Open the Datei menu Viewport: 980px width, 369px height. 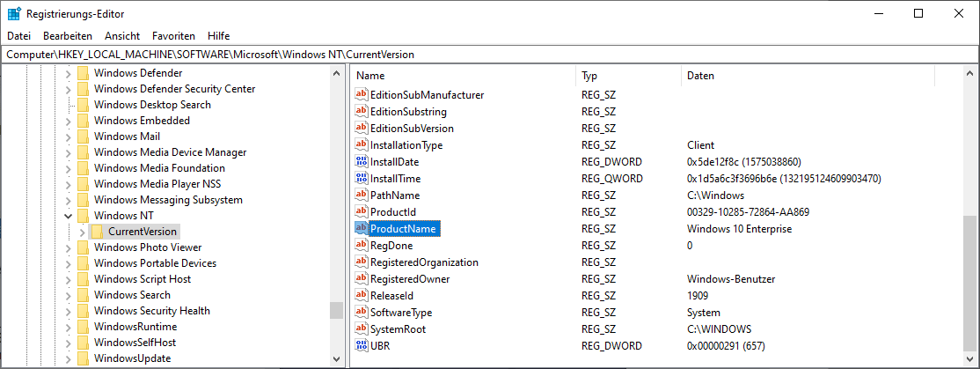(18, 36)
